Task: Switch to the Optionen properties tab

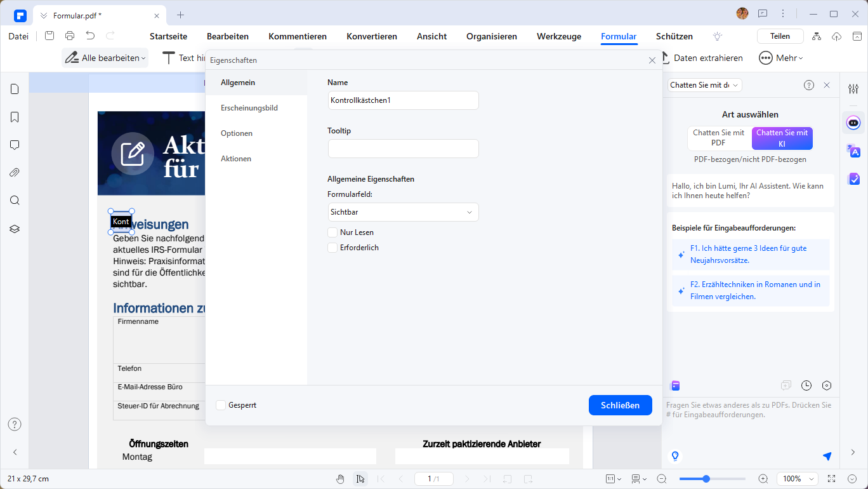Action: click(x=256, y=133)
